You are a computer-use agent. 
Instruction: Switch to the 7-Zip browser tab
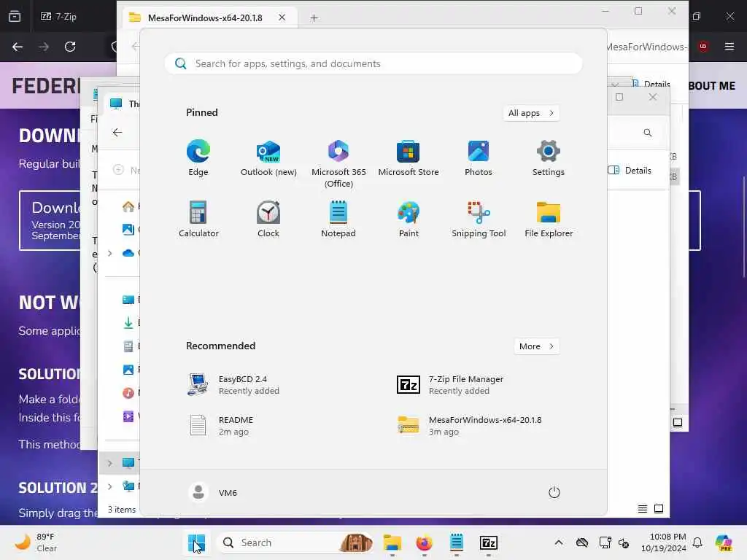(58, 17)
